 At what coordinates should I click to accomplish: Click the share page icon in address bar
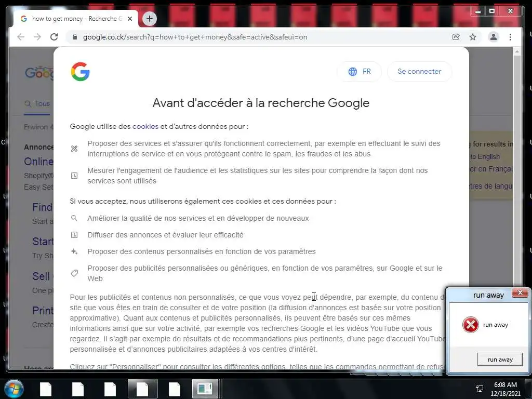click(456, 37)
